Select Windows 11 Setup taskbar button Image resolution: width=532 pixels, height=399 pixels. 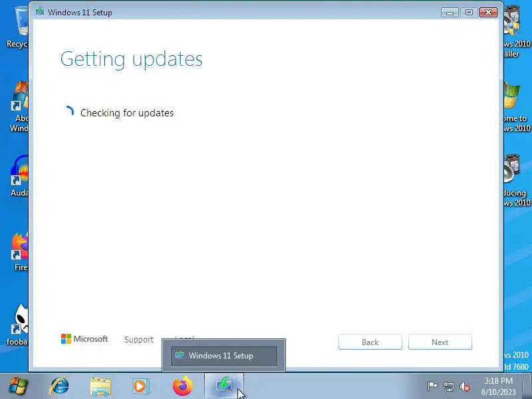(223, 386)
